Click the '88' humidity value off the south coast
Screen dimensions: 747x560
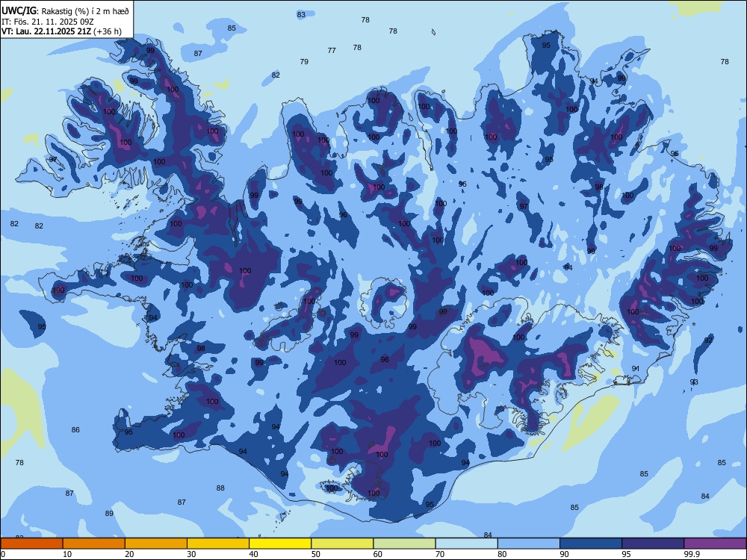tap(220, 488)
